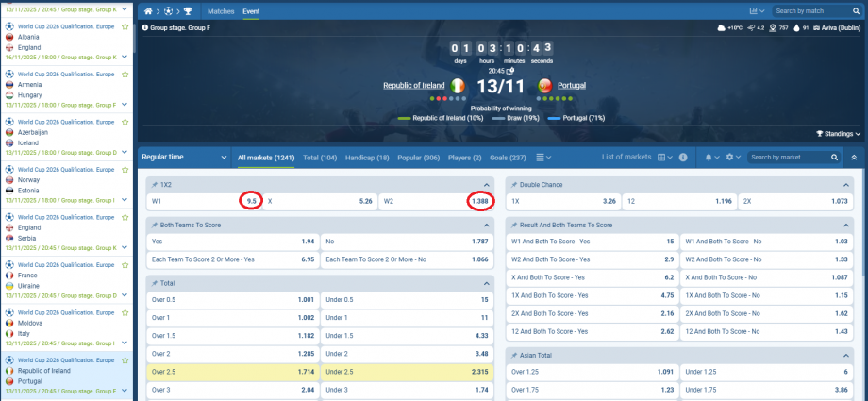Viewport: 868px width, 401px height.
Task: Click the Republic of Ireland flag badge
Action: 458,86
